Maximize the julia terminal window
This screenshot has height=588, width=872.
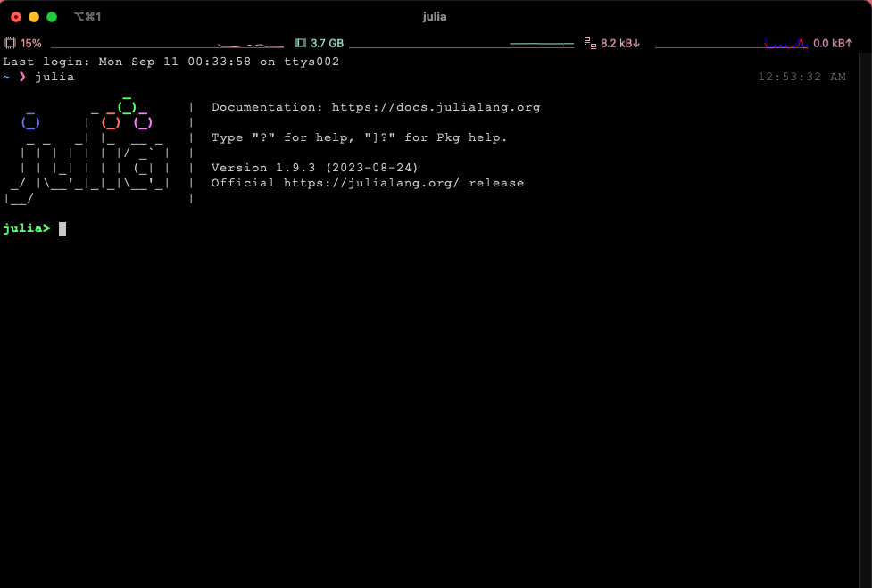(52, 17)
